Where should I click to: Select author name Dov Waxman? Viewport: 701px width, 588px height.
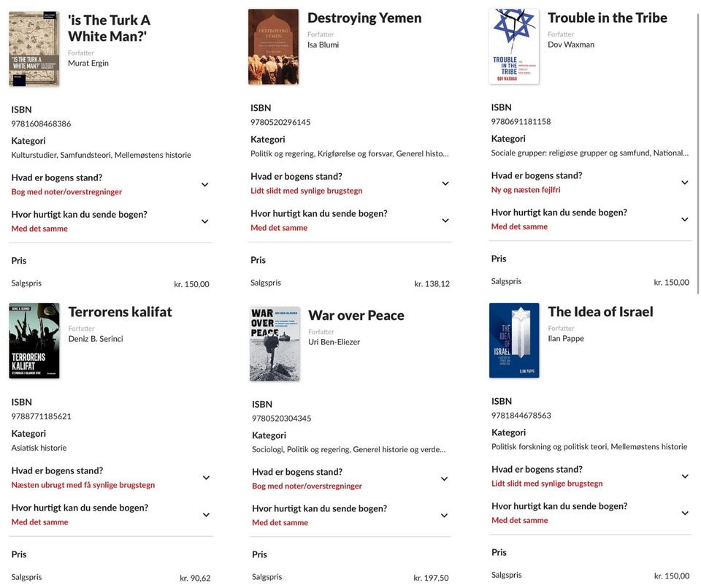(570, 45)
